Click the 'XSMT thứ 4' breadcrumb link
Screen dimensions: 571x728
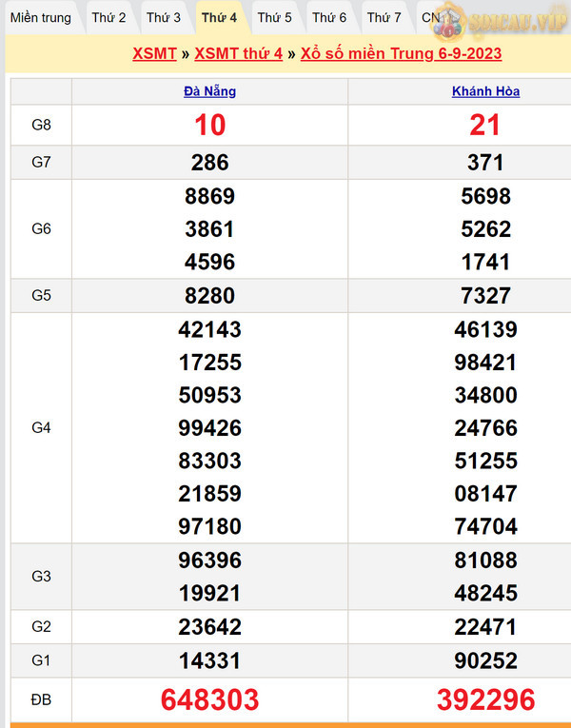[238, 54]
